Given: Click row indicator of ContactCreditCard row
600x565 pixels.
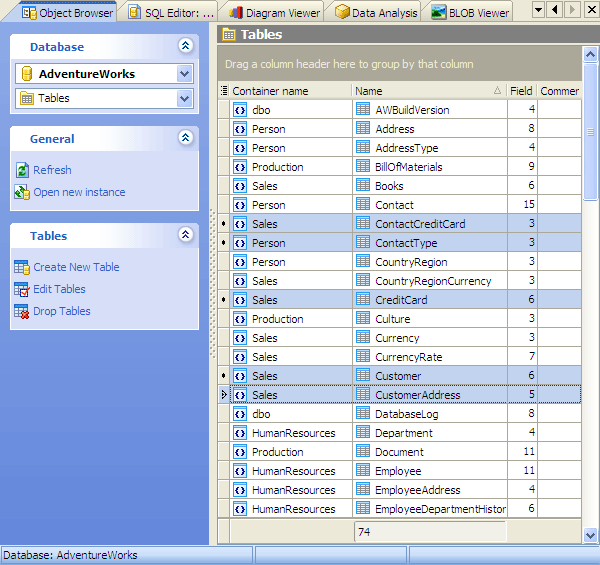Looking at the screenshot, I should [x=224, y=223].
